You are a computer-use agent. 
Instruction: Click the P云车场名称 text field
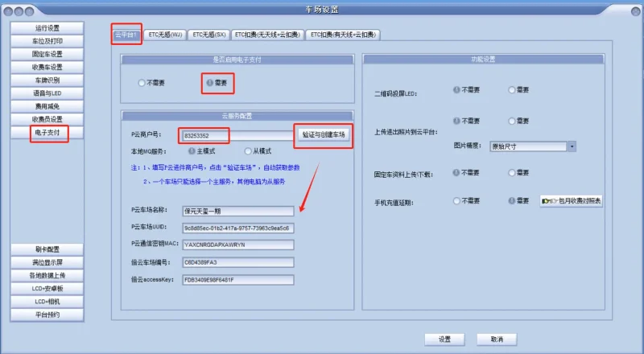tap(238, 211)
